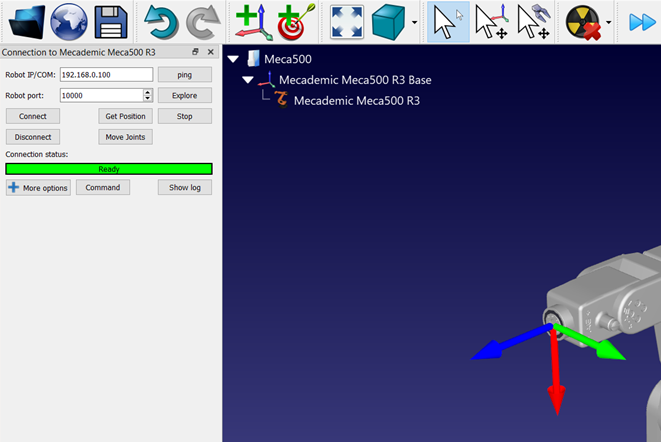Select the isometric view cube icon
The image size is (661, 442).
pos(389,21)
